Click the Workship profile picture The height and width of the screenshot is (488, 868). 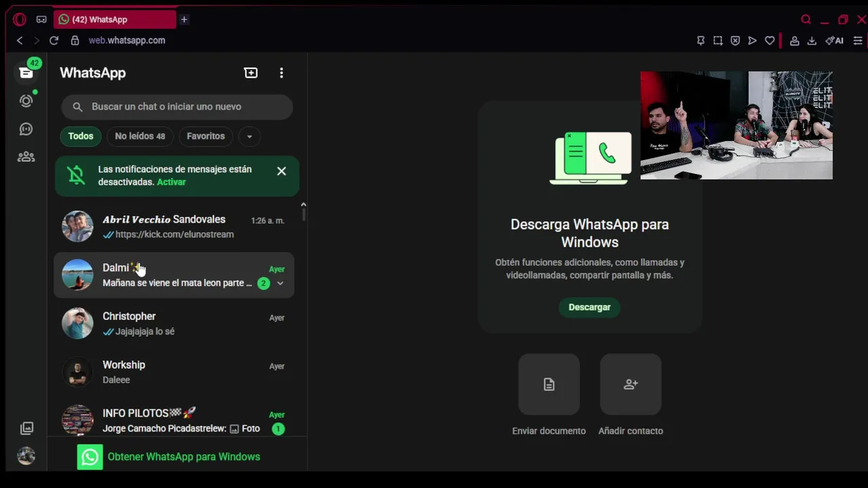[x=77, y=372]
